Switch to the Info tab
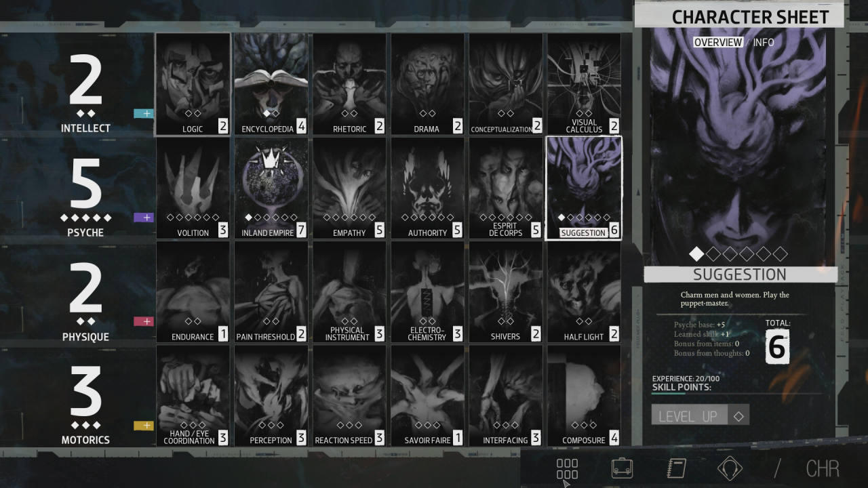Screen dimensions: 868x488 tap(764, 42)
